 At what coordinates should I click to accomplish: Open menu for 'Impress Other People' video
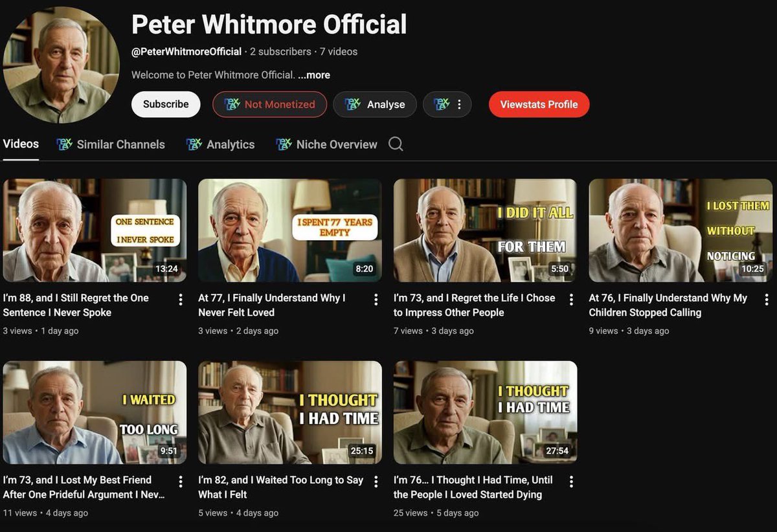(571, 299)
